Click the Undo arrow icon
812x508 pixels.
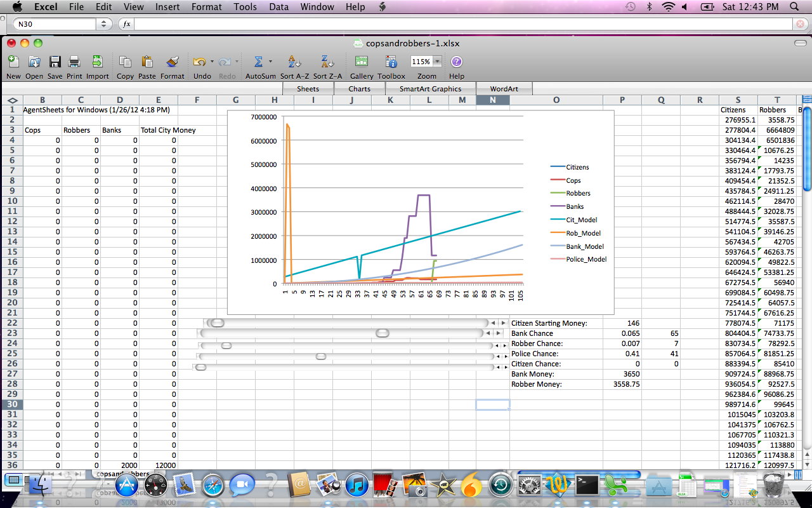(199, 62)
